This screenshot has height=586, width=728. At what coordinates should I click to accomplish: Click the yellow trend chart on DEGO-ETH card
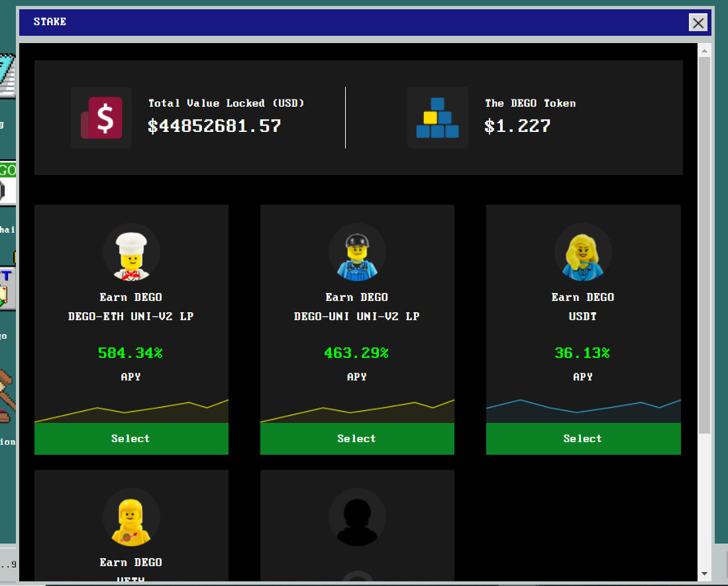click(131, 411)
